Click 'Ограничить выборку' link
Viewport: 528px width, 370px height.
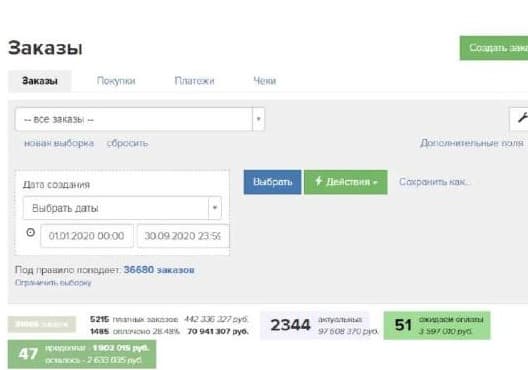tap(53, 283)
